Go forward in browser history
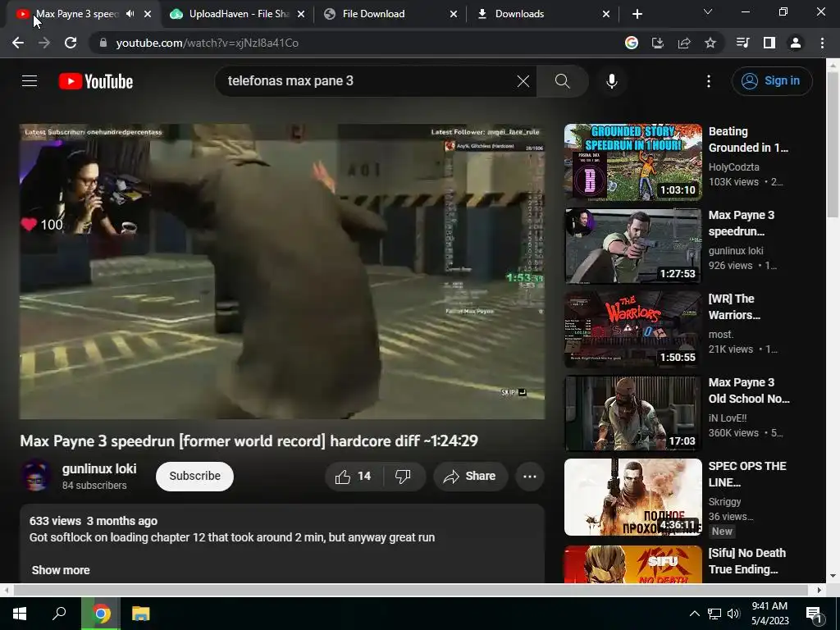Image resolution: width=840 pixels, height=630 pixels. (44, 43)
